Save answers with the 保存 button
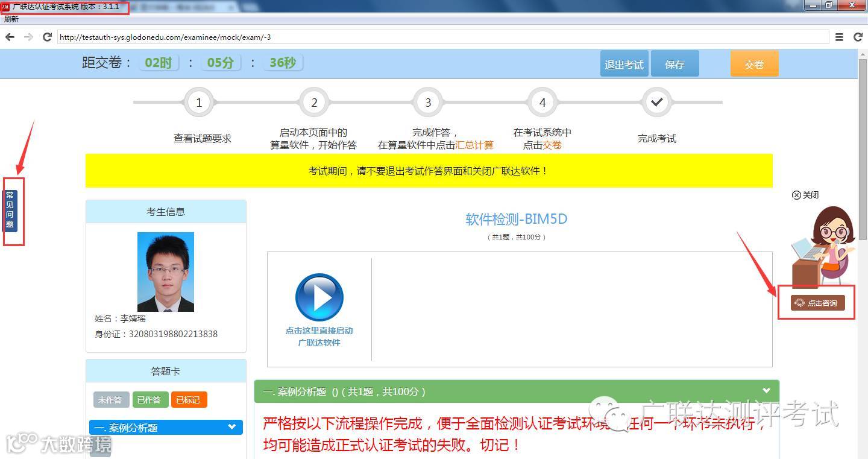Image resolution: width=868 pixels, height=459 pixels. [675, 63]
